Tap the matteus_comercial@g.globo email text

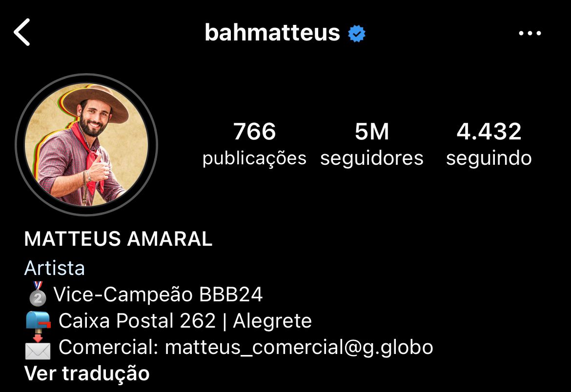299,347
